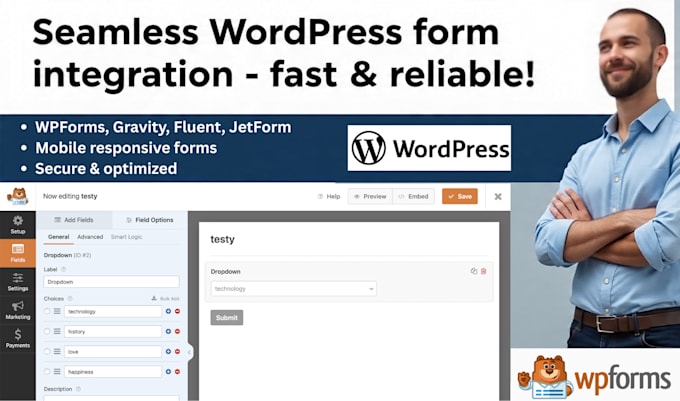
Task: Grab the drag handle of love choice
Action: [x=57, y=352]
